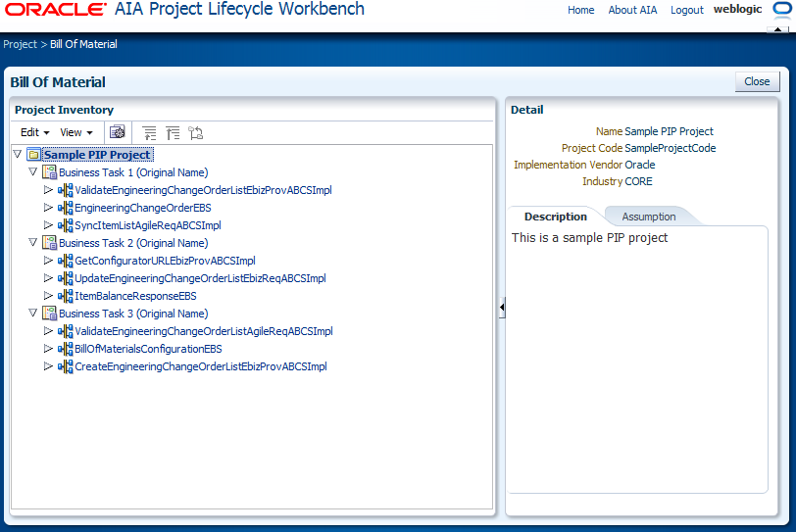Image resolution: width=796 pixels, height=532 pixels.
Task: Collapse the Sample PIP Project root node
Action: pos(18,154)
